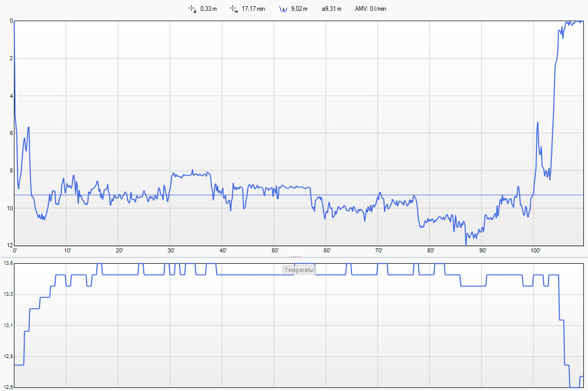Viewport: 588px width, 391px height.
Task: Select the 90' time axis marker
Action: pos(483,251)
